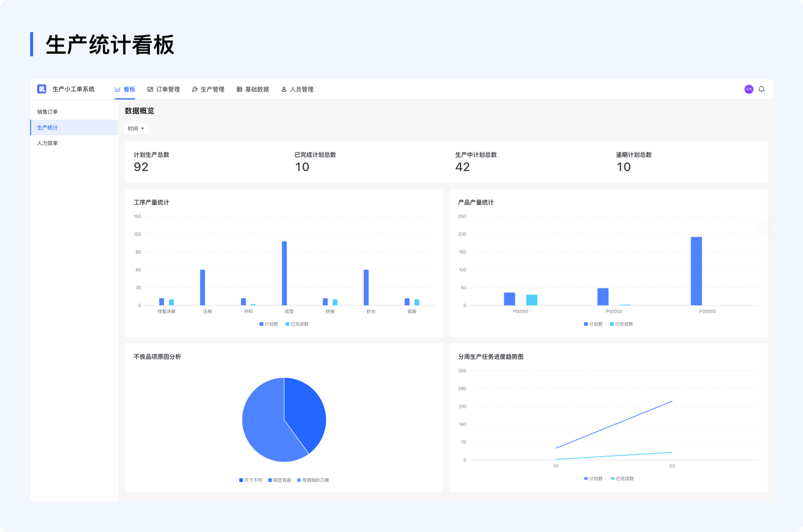Viewport: 803px width, 532px height.
Task: Expand the 时间 filter dropdown
Action: coord(136,129)
